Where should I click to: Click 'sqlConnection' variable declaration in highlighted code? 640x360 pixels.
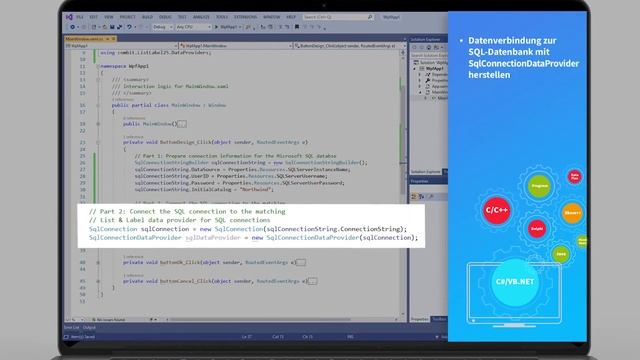coord(165,229)
